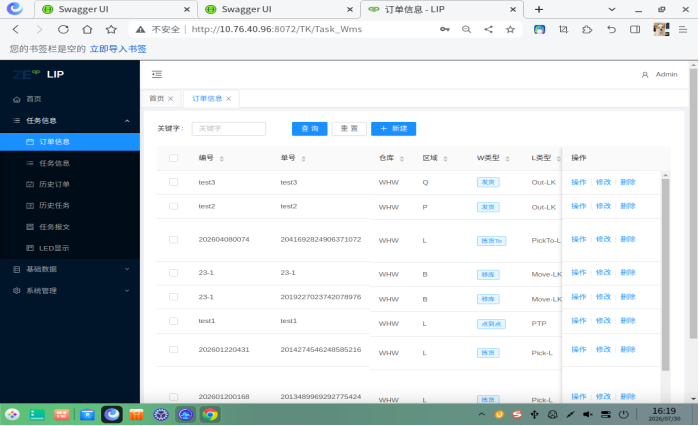699x426 pixels.
Task: Open a new browser tab with plus
Action: pyautogui.click(x=539, y=9)
